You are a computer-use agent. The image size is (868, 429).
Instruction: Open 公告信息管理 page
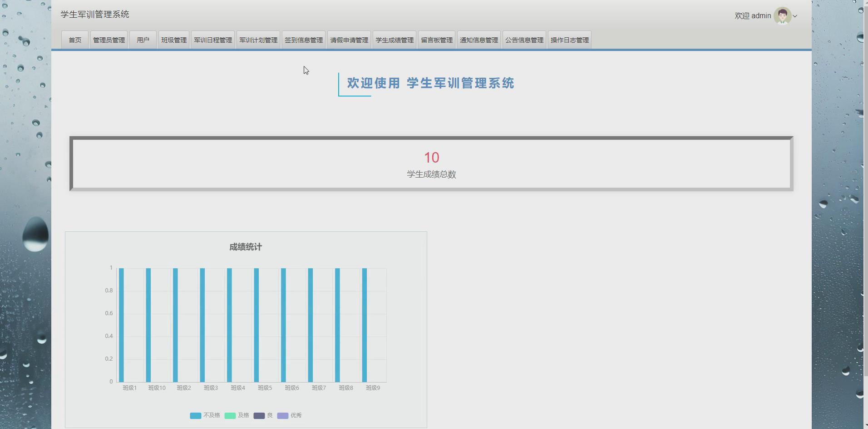[524, 40]
